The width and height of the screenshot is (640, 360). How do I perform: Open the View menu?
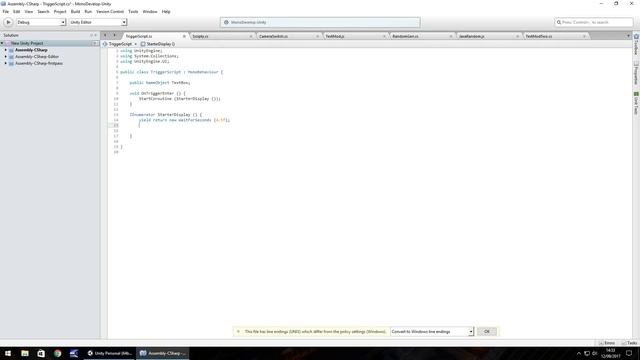(29, 12)
